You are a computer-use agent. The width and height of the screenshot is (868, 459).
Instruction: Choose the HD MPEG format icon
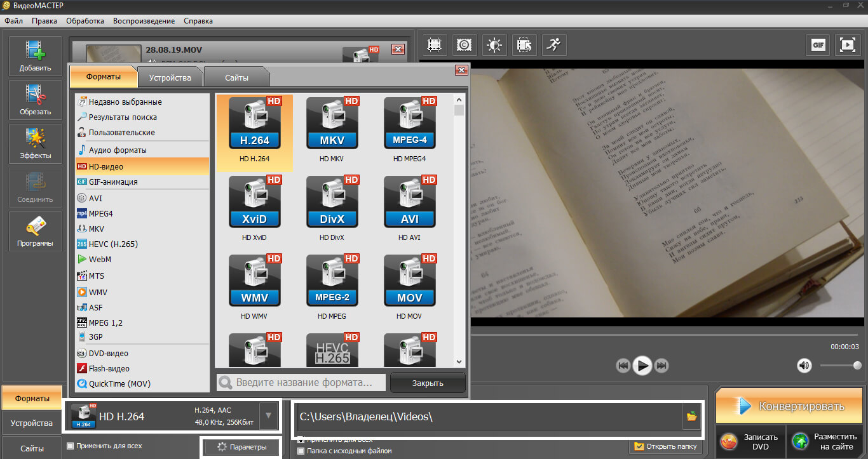(332, 280)
